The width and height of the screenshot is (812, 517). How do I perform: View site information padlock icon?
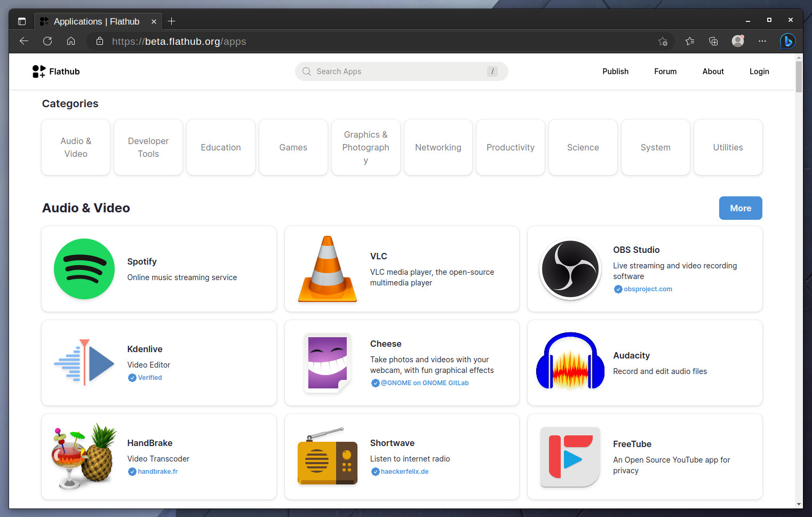[100, 41]
